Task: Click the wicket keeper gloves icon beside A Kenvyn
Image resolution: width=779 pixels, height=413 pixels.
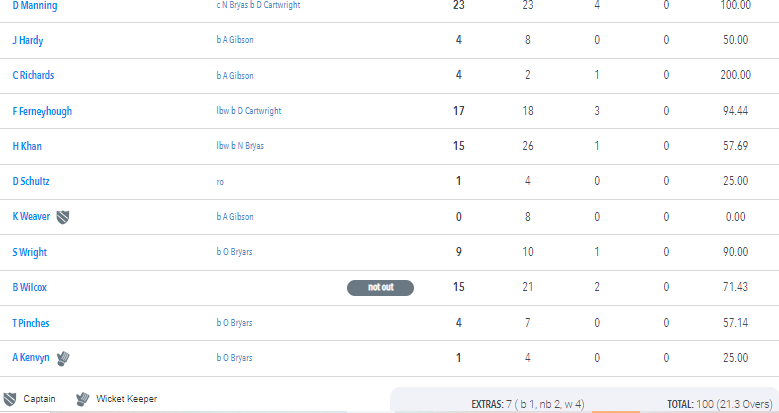Action: (63, 358)
